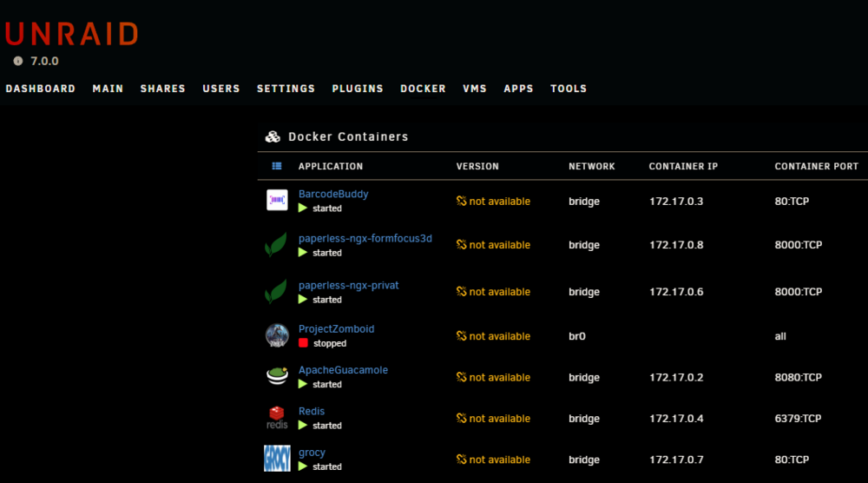
Task: Click the br0 network cell
Action: point(577,336)
